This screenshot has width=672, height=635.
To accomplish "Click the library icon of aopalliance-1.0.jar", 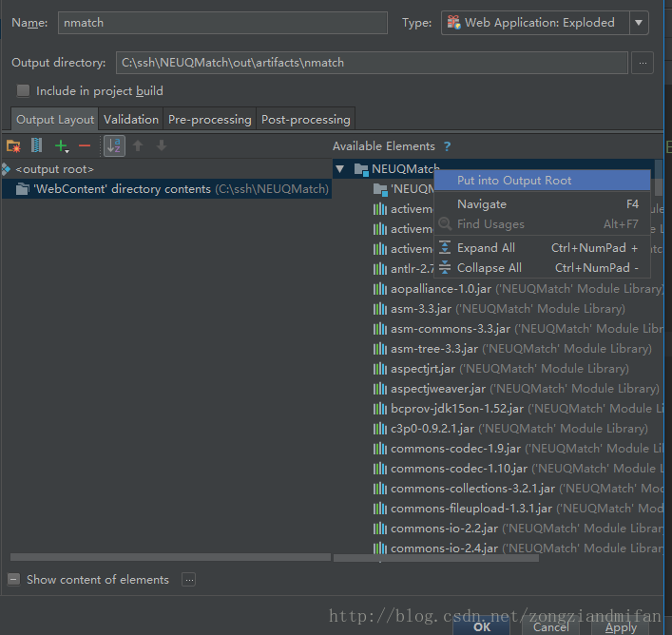I will pos(379,289).
